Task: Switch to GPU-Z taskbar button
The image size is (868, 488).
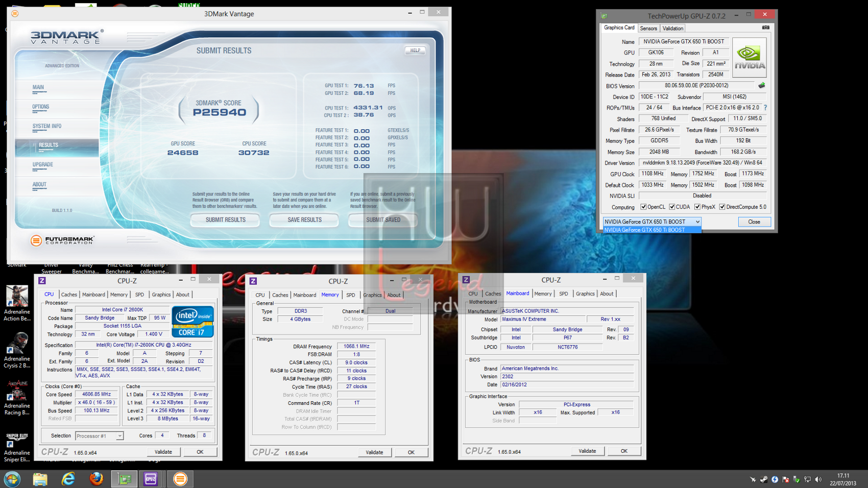Action: pos(124,479)
